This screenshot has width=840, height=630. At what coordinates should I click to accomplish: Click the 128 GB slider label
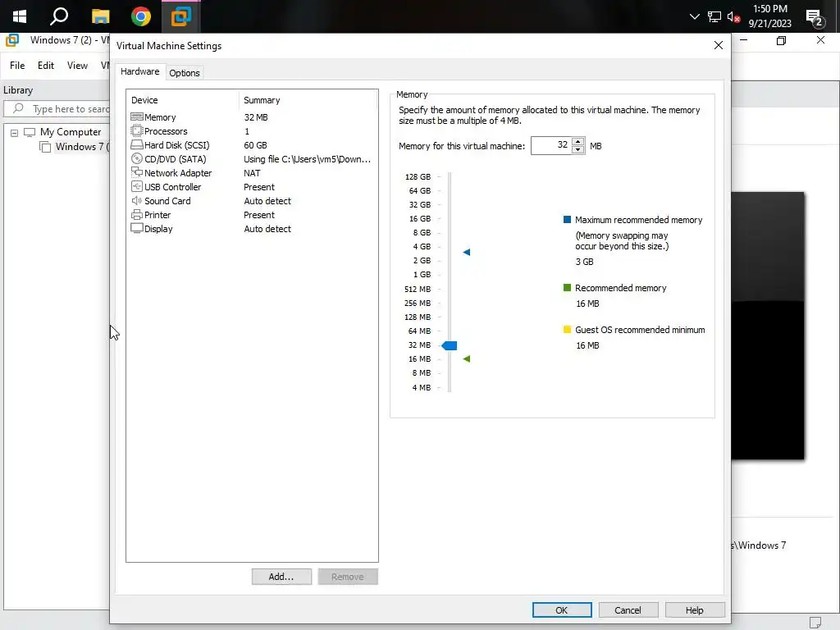(x=418, y=177)
